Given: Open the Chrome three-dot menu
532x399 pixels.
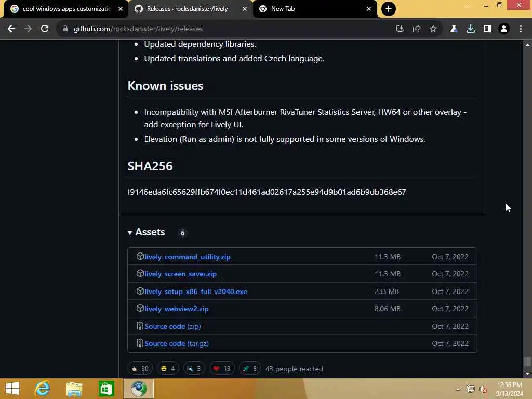Looking at the screenshot, I should click(521, 29).
